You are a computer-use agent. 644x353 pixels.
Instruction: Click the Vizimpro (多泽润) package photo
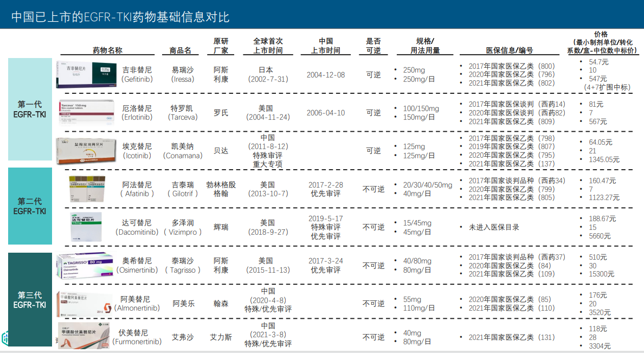click(86, 227)
